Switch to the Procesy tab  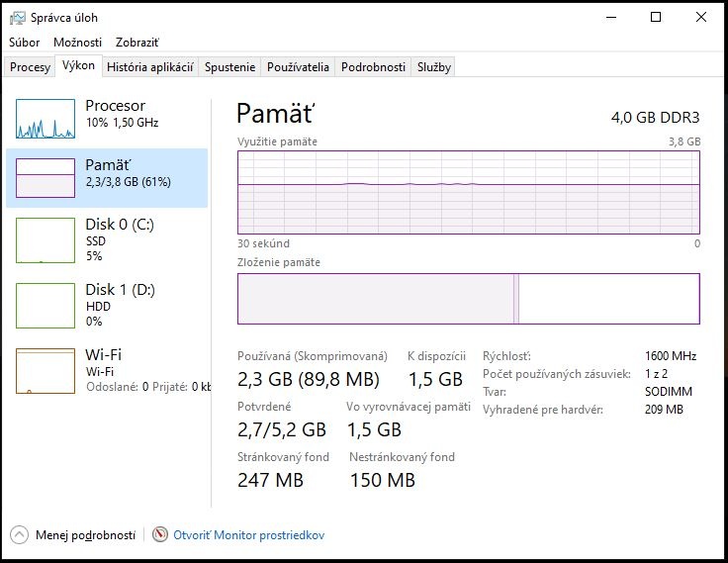tap(30, 67)
